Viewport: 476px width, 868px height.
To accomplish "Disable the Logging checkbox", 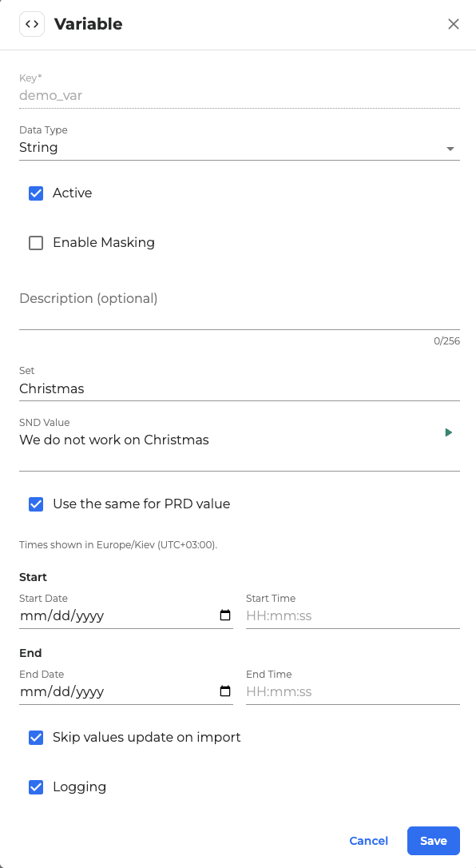I will pos(36,787).
